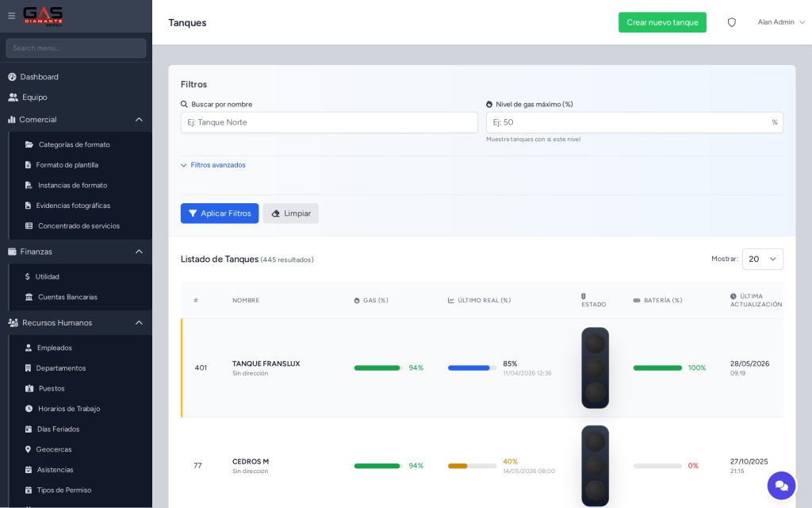Focus Nivel de gas máximo input
Viewport: 812px width, 508px height.
pos(634,122)
